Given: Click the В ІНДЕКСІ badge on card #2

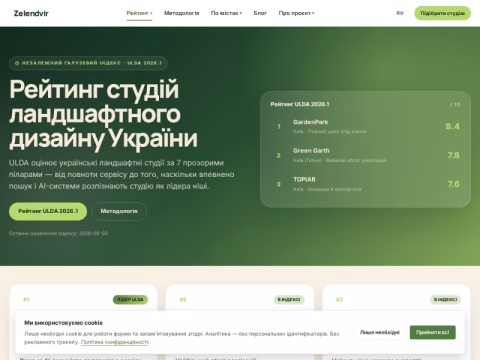Looking at the screenshot, I should click(289, 300).
